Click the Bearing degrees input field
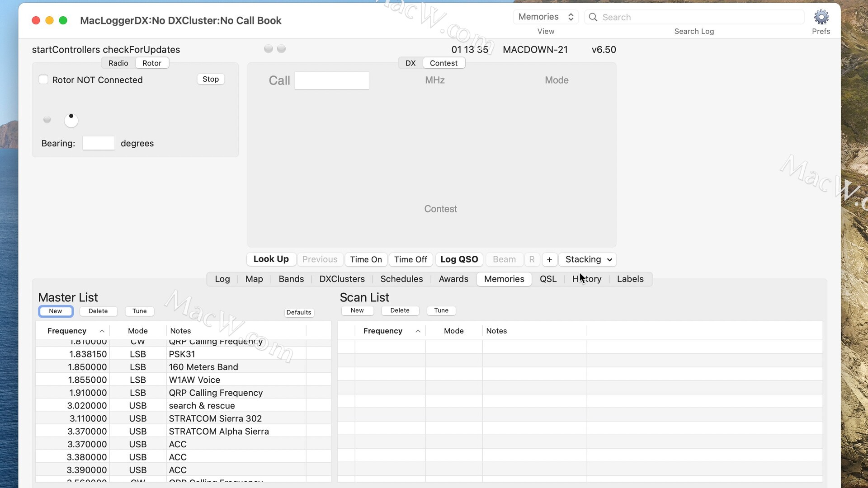Image resolution: width=868 pixels, height=488 pixels. tap(99, 143)
